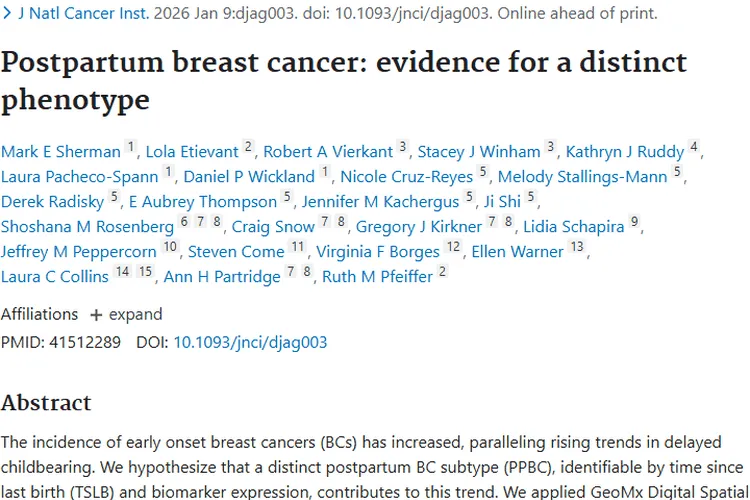The width and height of the screenshot is (750, 500).
Task: Open Kathryn J Ruddy author link
Action: point(625,152)
